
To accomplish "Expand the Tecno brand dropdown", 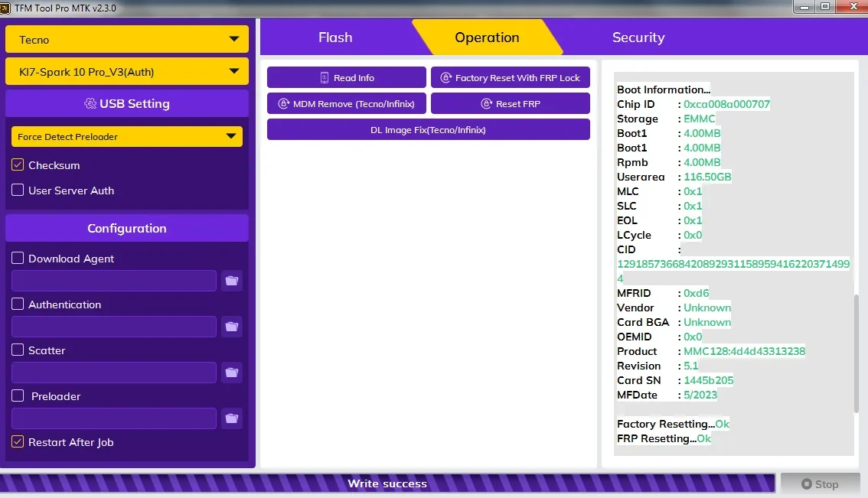I will 127,39.
